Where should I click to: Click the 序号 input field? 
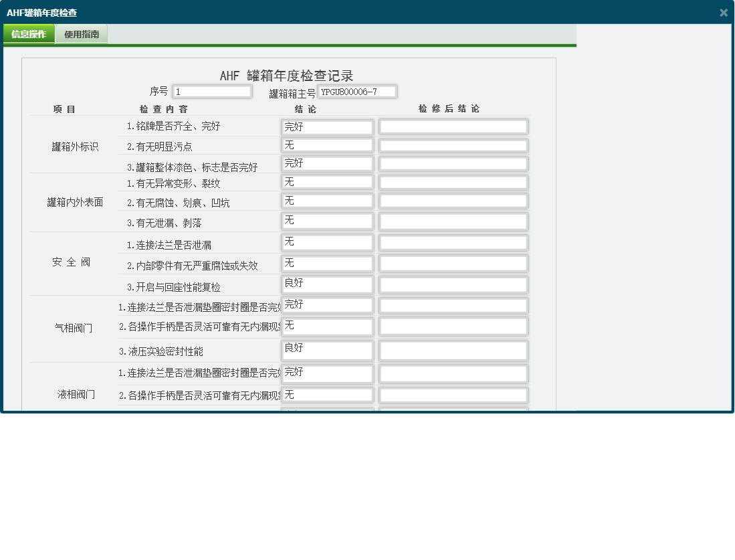(212, 91)
